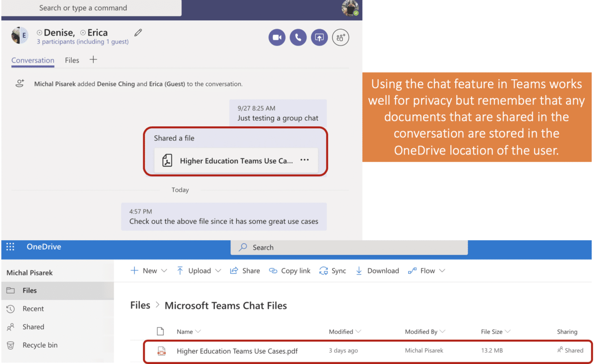Sync the OneDrive folder
The height and width of the screenshot is (364, 595).
coord(332,270)
